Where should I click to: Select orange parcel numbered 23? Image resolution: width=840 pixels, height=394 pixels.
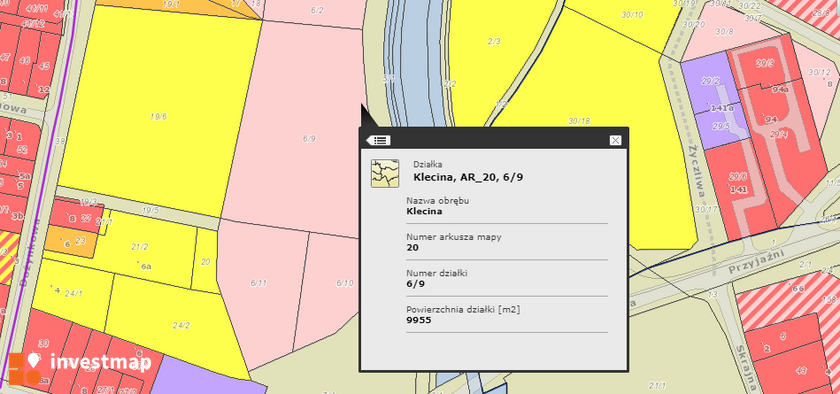coord(72,241)
